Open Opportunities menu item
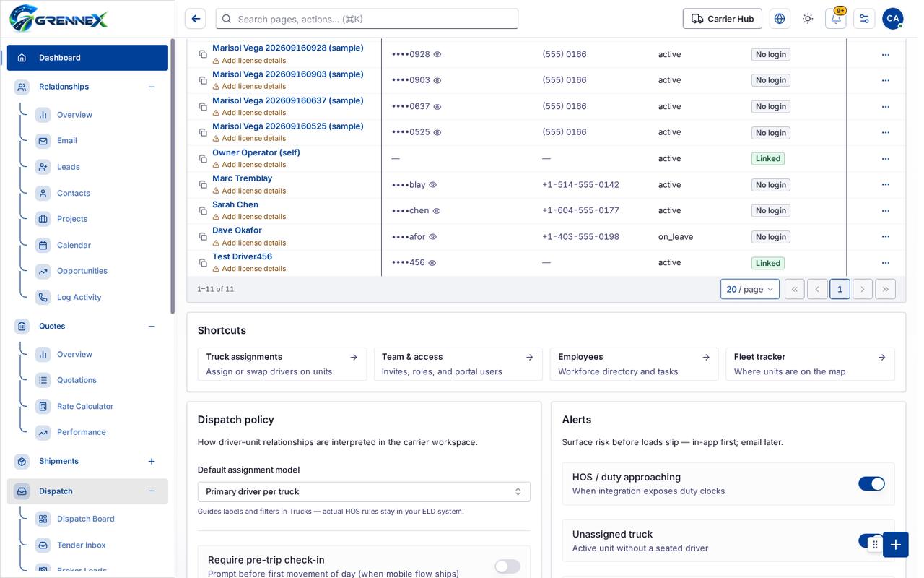This screenshot has height=578, width=924. [82, 271]
